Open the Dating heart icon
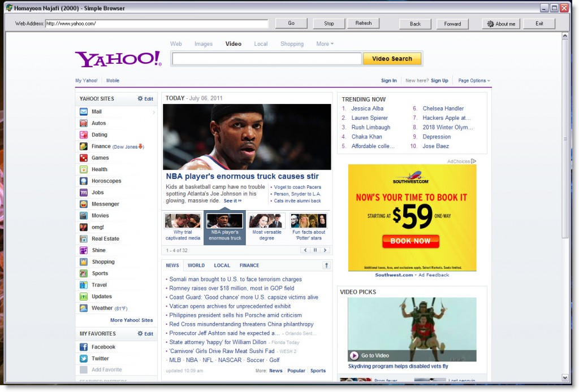The height and width of the screenshot is (392, 579). click(x=84, y=134)
